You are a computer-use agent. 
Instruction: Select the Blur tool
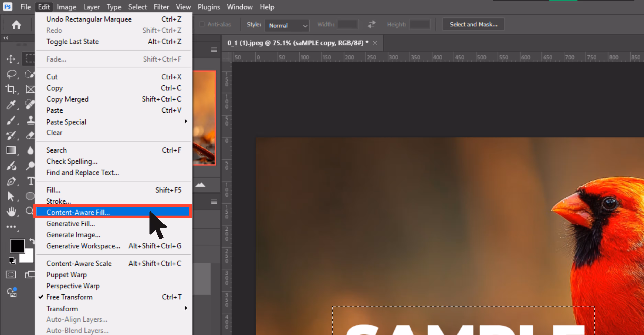click(30, 150)
